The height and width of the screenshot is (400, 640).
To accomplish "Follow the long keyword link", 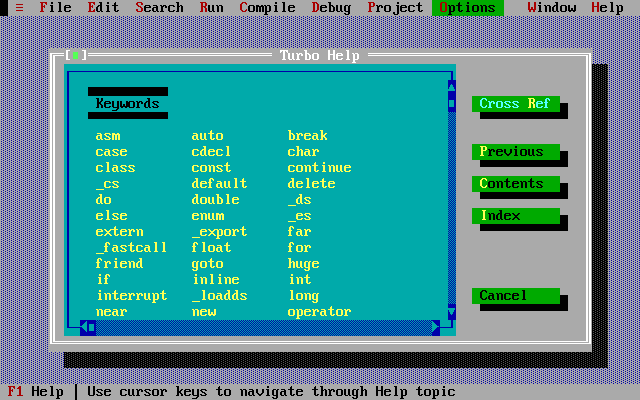I will coord(304,296).
